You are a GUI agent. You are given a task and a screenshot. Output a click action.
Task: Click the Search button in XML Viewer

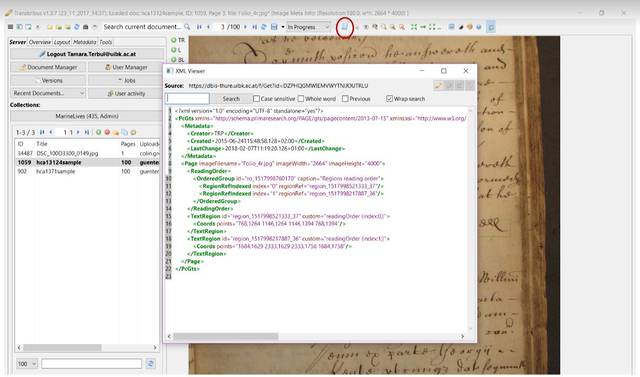[x=231, y=99]
